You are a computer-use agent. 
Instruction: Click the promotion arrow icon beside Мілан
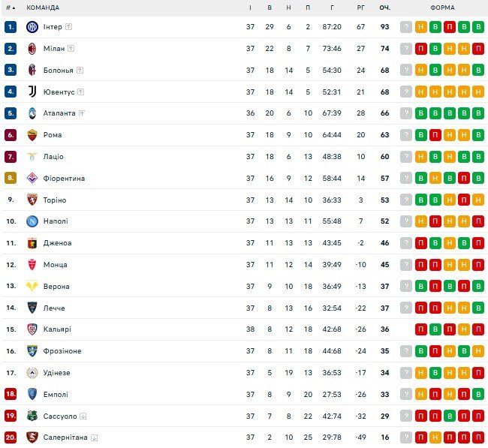[x=71, y=49]
